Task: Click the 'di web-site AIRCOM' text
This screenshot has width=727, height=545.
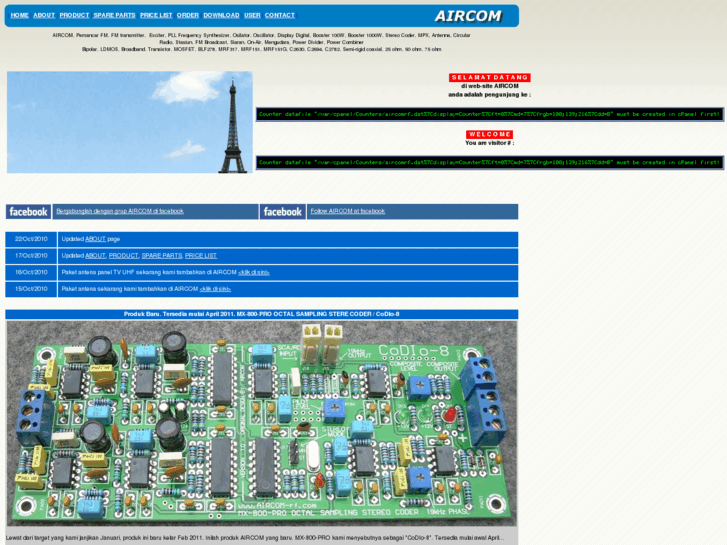Action: 490,86
